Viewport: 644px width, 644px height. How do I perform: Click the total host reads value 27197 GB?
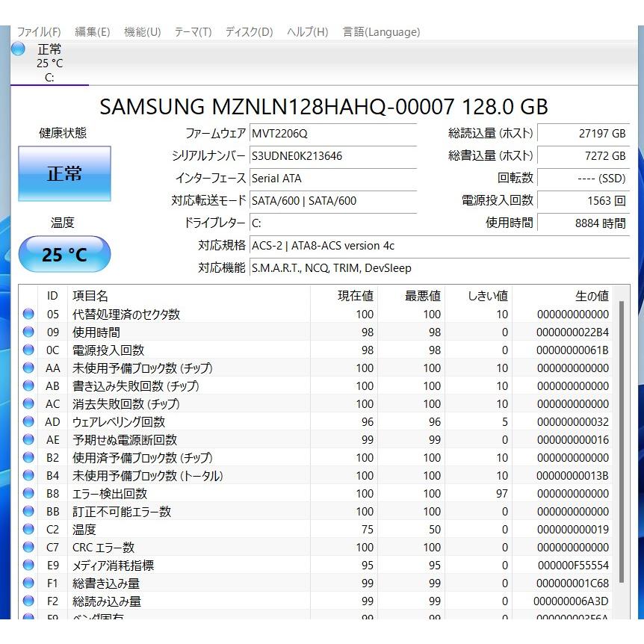[583, 134]
